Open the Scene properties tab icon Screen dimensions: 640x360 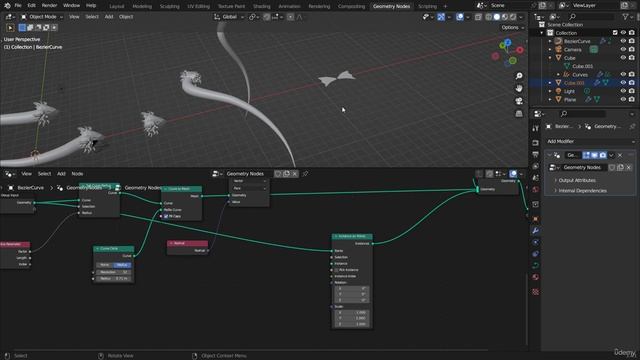[x=536, y=178]
